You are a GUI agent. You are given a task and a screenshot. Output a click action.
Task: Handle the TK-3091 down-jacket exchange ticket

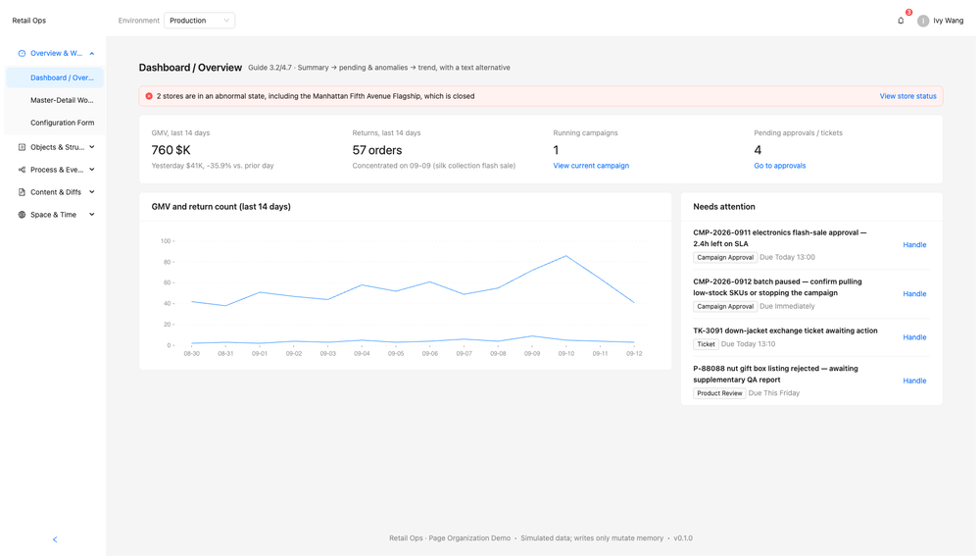click(x=914, y=337)
